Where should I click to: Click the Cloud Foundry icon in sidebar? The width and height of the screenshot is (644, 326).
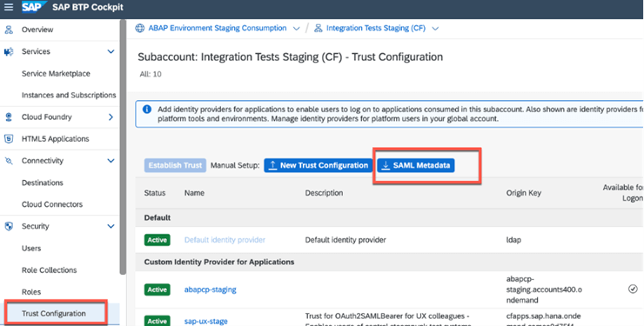pyautogui.click(x=9, y=117)
